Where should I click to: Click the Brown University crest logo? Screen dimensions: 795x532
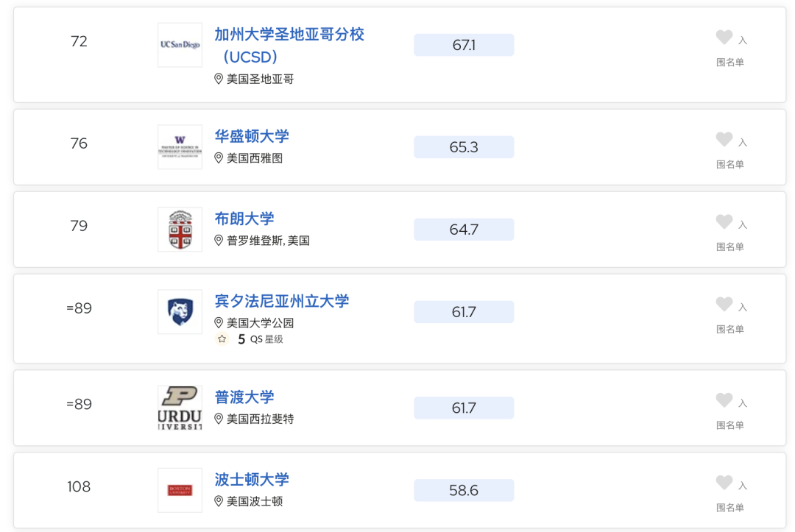click(180, 229)
